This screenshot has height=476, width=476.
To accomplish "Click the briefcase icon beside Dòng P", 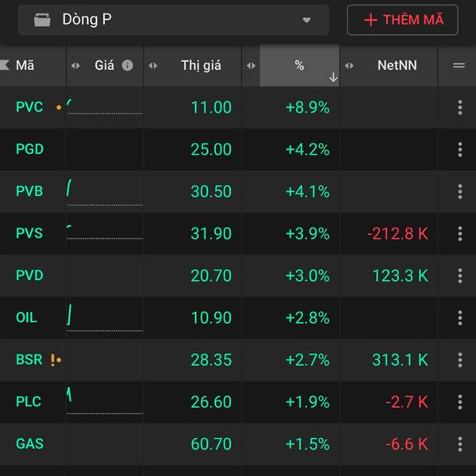I will click(x=43, y=20).
